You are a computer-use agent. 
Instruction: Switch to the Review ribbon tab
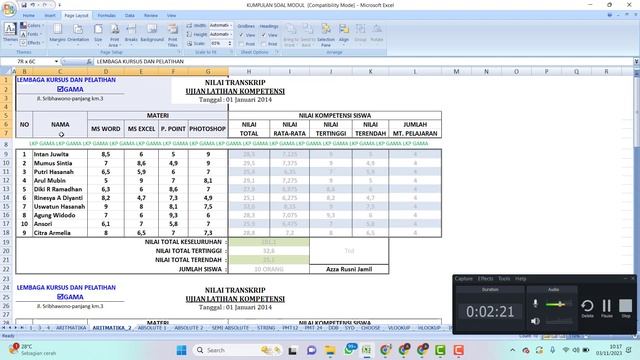coord(151,16)
